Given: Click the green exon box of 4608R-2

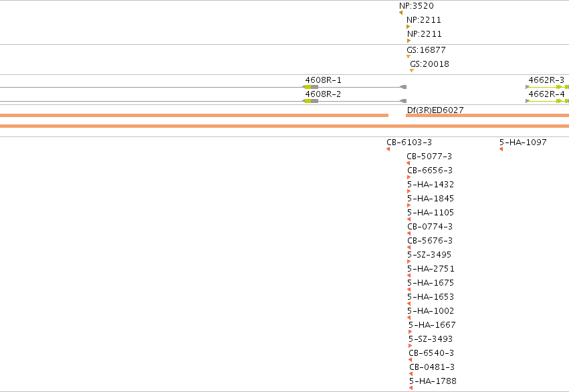Looking at the screenshot, I should point(308,101).
